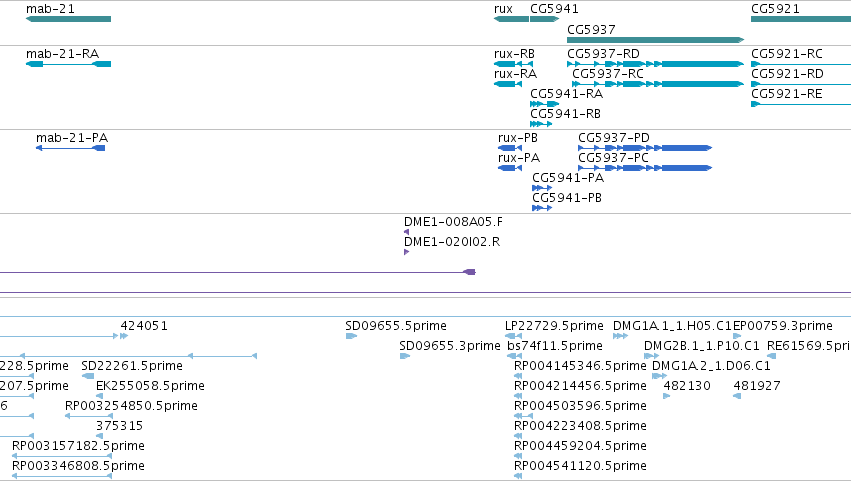Select the mab-21-PA protein feature
This screenshot has height=481, width=851.
point(71,148)
